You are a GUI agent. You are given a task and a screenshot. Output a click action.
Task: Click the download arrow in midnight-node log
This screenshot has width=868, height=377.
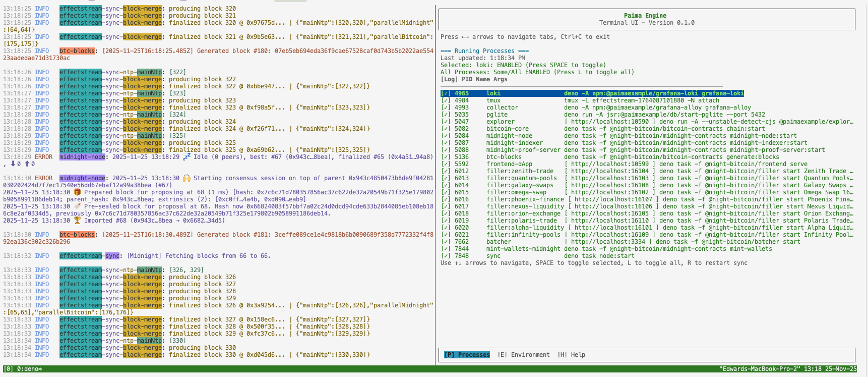click(x=13, y=164)
